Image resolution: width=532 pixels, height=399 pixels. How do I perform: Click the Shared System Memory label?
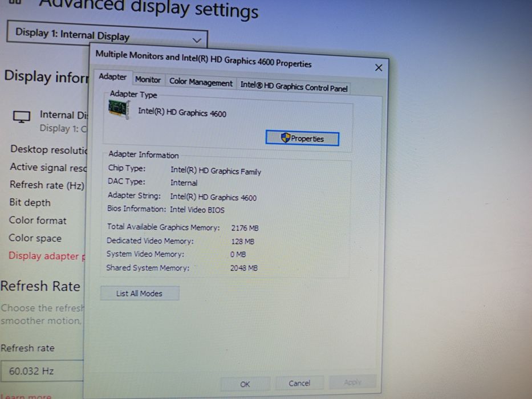pos(148,268)
